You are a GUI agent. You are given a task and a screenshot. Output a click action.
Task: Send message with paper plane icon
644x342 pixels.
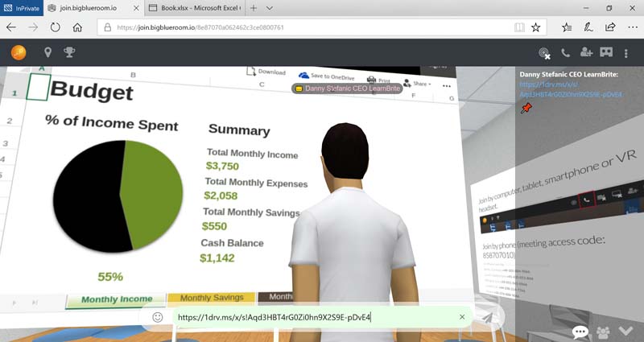(487, 317)
